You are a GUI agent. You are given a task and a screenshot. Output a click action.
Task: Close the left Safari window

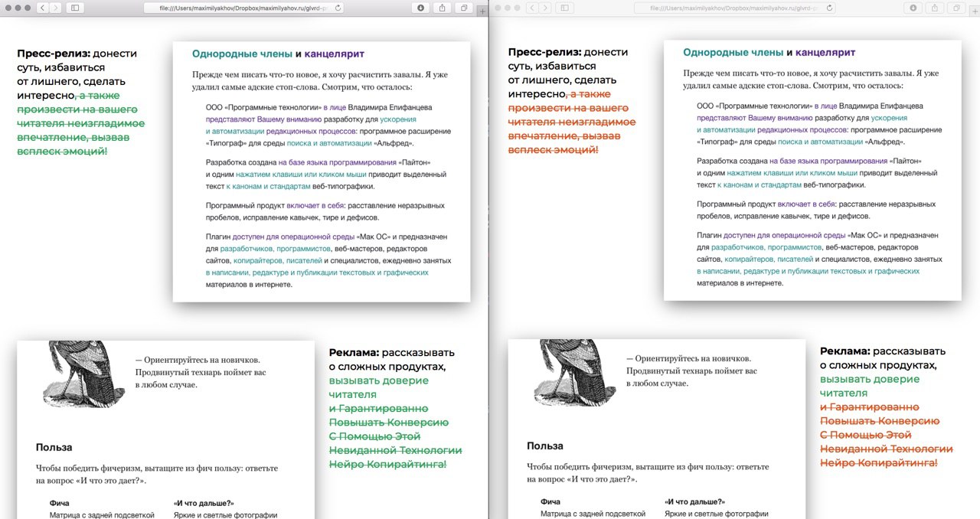coord(8,8)
